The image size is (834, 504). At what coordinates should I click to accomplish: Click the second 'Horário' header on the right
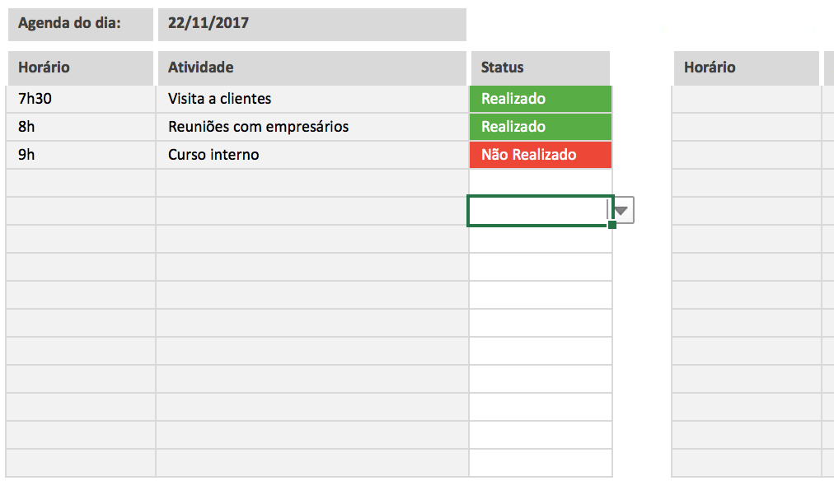(x=746, y=68)
